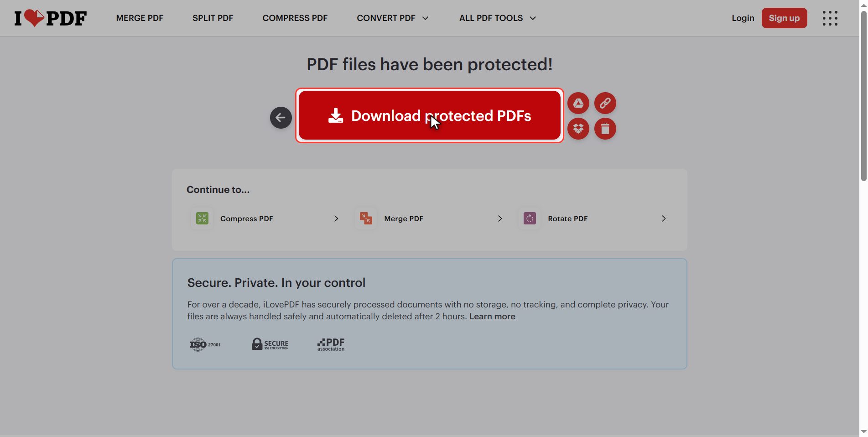Click the Compress PDF green icon
Screen dimensions: 868x437
click(202, 218)
